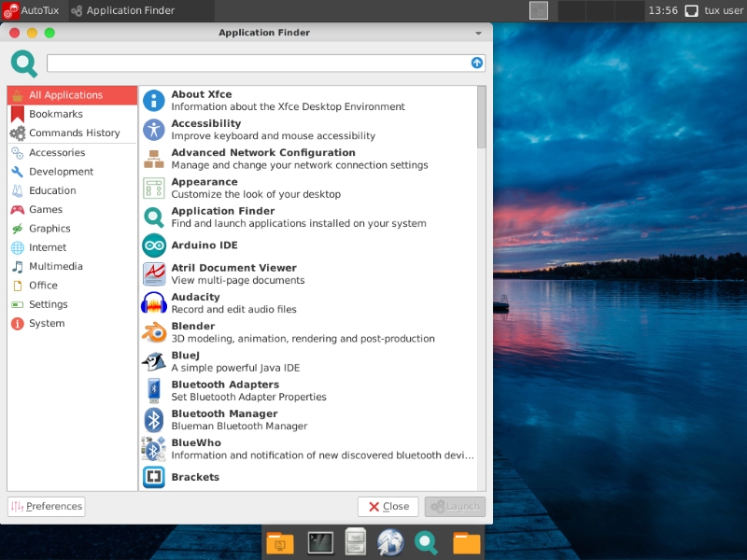Click the Atril Document Viewer icon
The width and height of the screenshot is (747, 560).
[x=154, y=273]
